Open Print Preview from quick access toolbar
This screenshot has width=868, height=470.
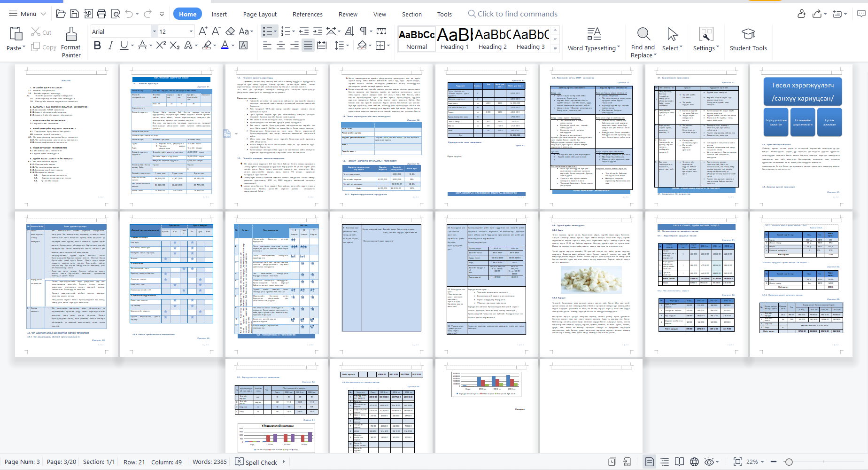pos(116,14)
